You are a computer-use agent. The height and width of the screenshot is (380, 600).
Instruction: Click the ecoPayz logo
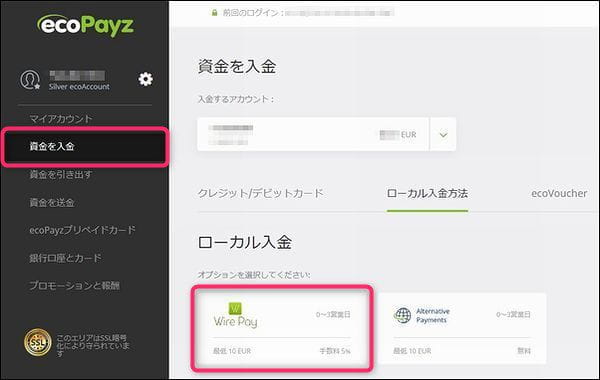click(85, 25)
